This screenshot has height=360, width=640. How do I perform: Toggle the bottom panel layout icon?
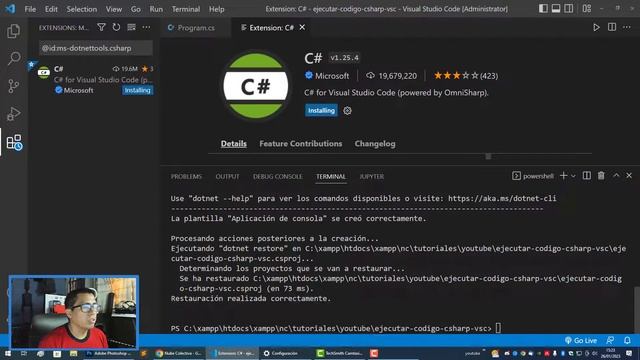(x=556, y=9)
